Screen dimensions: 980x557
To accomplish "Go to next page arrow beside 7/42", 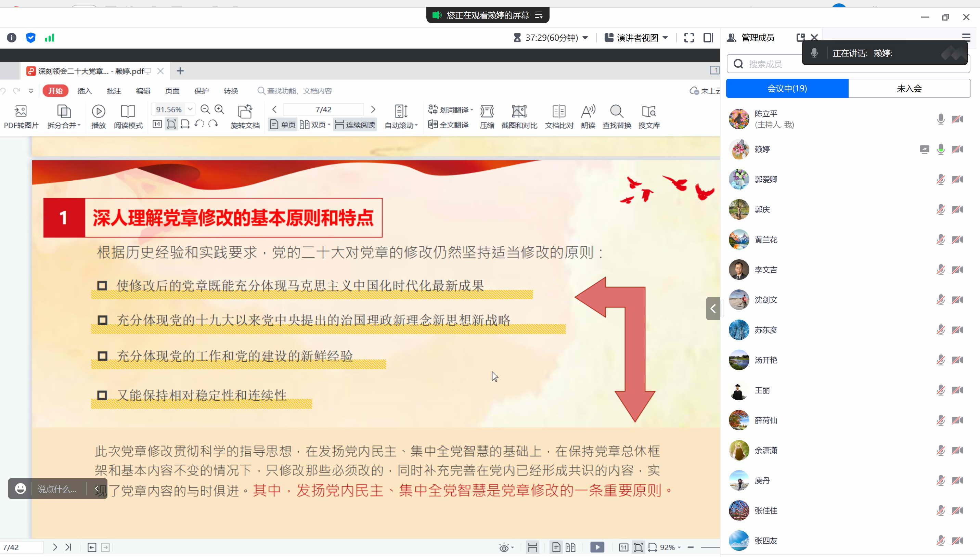I will (x=373, y=109).
